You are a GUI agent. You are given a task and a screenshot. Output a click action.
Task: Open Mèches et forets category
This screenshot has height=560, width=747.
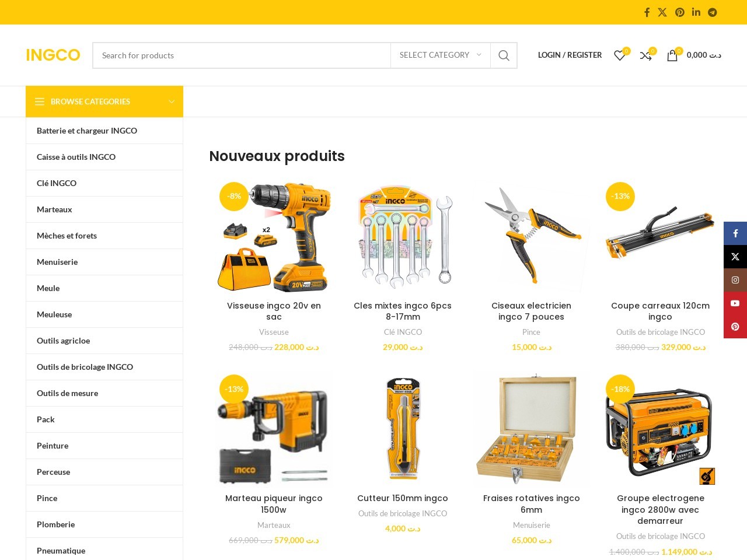coord(104,236)
